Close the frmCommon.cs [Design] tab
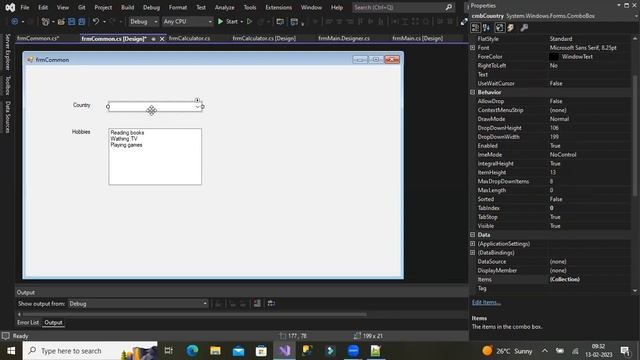640x360 pixels. point(162,39)
